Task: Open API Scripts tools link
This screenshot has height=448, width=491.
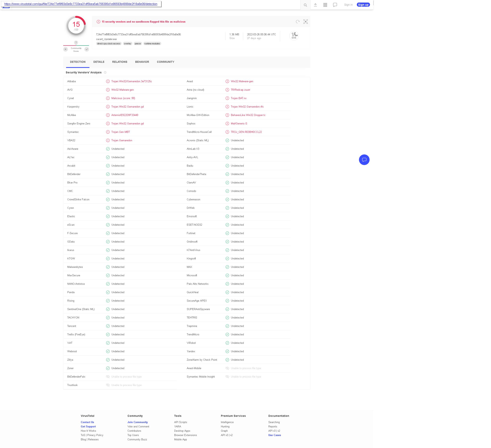Action: (x=180, y=422)
